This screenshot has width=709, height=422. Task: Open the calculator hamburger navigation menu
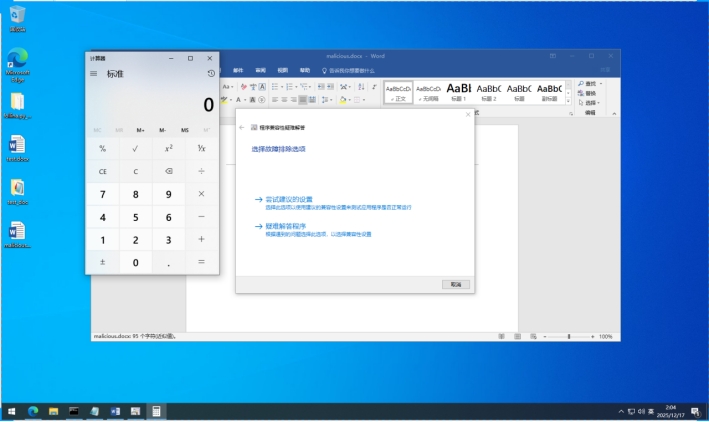coord(94,74)
